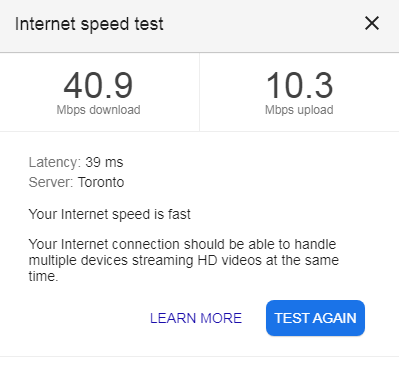Click the Latency: 39 ms line
Screen dimensions: 399x370
pyautogui.click(x=76, y=162)
